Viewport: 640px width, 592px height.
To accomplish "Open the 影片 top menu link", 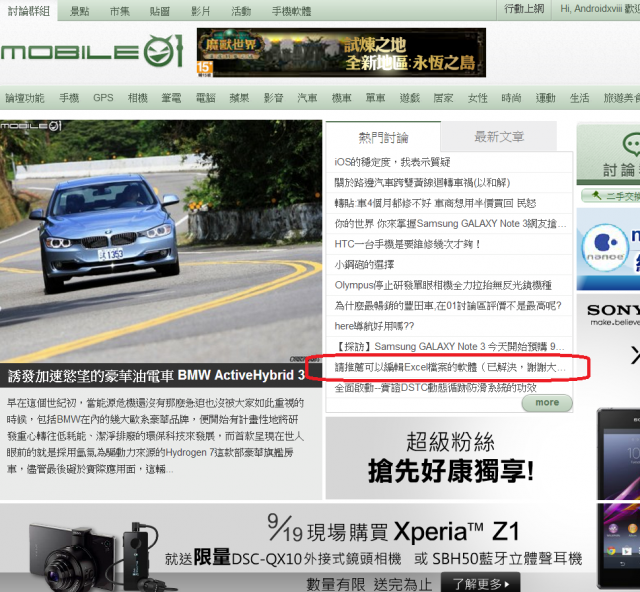I will tap(200, 11).
